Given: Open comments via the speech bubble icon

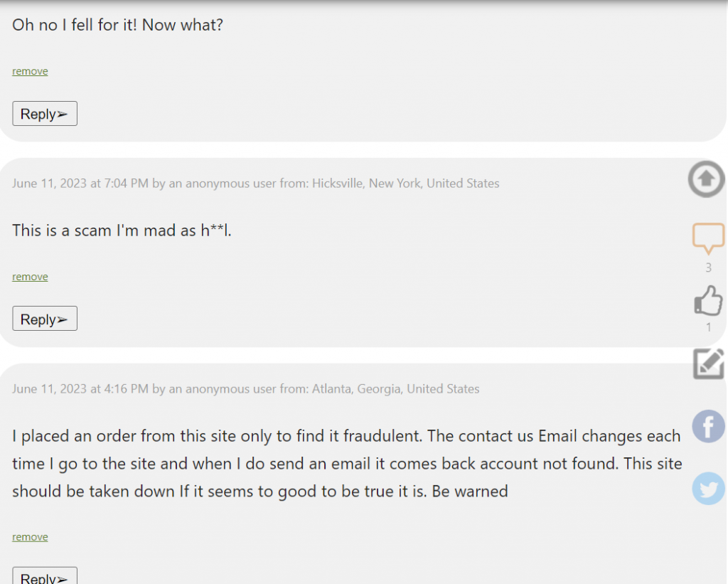Looking at the screenshot, I should [708, 238].
